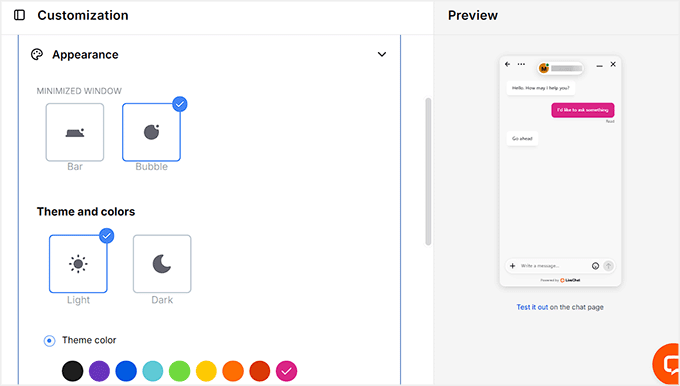Toggle the sidebar panel icon beside Customization
680x386 pixels.
point(20,15)
